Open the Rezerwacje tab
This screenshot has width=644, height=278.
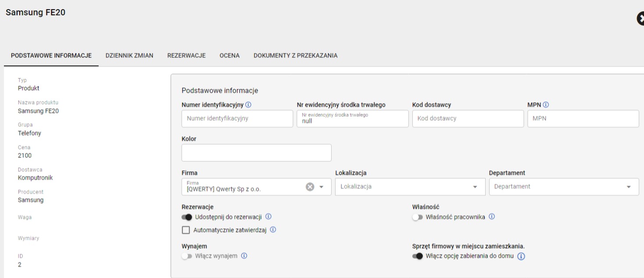coord(186,56)
